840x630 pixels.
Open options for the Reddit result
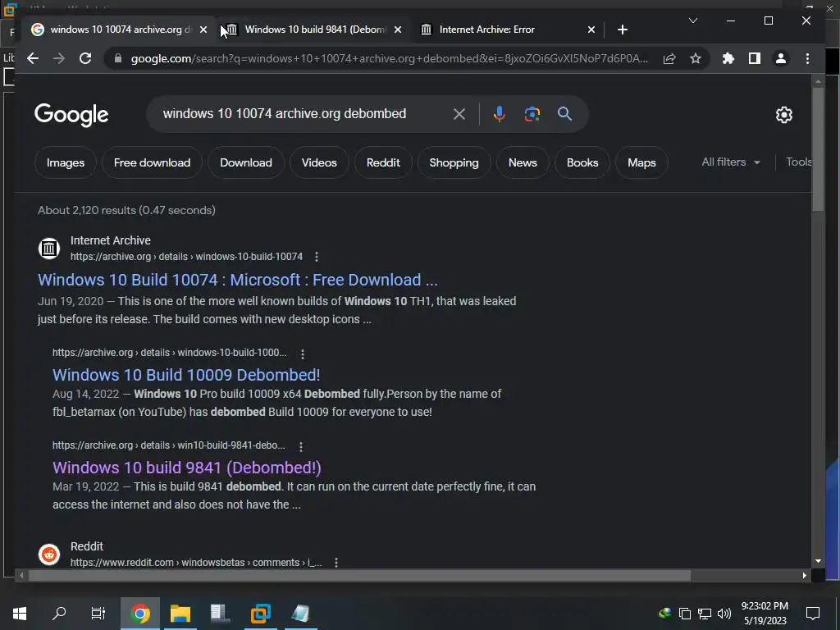coord(336,563)
